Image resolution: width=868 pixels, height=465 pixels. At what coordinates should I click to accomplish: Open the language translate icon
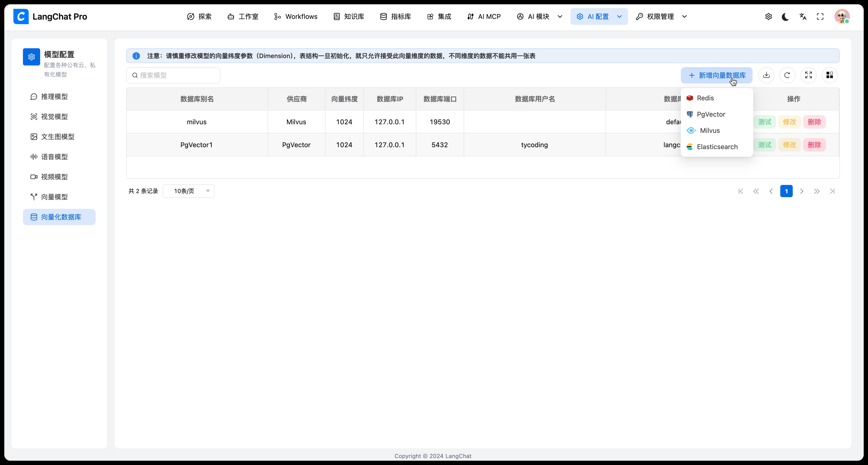(x=803, y=16)
